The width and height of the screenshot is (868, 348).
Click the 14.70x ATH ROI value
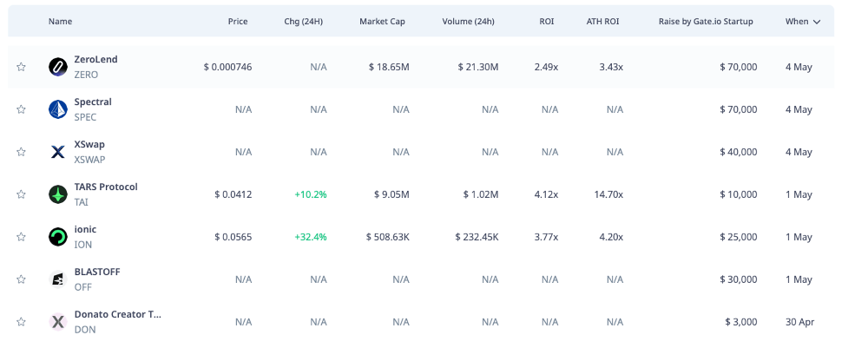[x=609, y=194]
